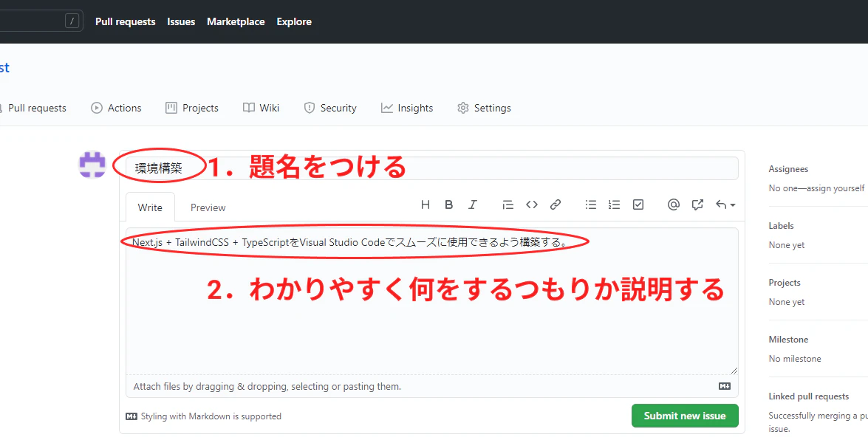Click the No milestone text

[x=795, y=359]
